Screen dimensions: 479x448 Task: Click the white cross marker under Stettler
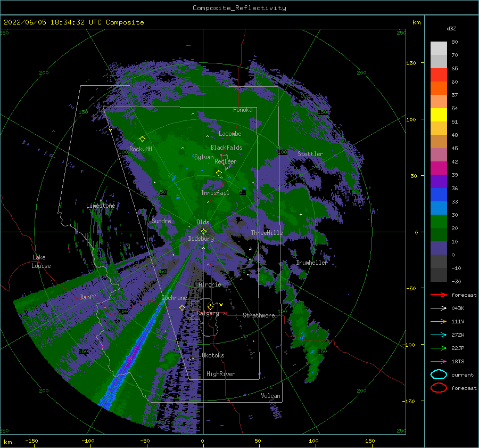click(301, 214)
